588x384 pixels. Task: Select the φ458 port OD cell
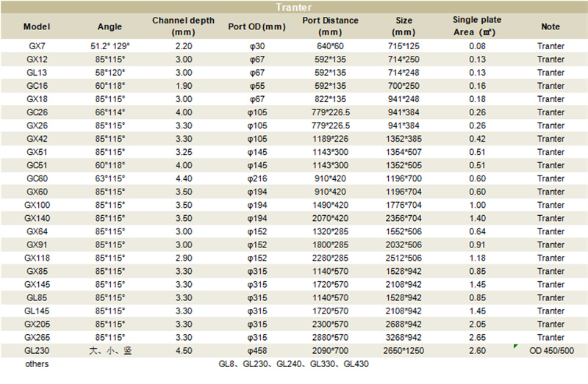257,351
